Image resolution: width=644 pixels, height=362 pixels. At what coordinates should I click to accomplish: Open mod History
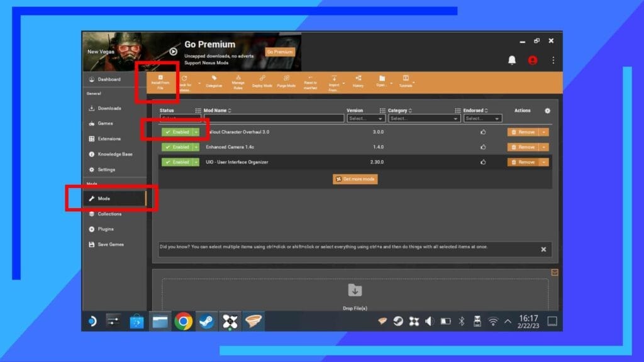coord(358,81)
